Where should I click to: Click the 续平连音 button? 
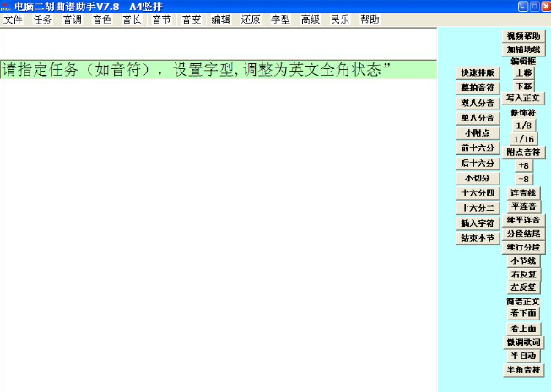point(524,220)
